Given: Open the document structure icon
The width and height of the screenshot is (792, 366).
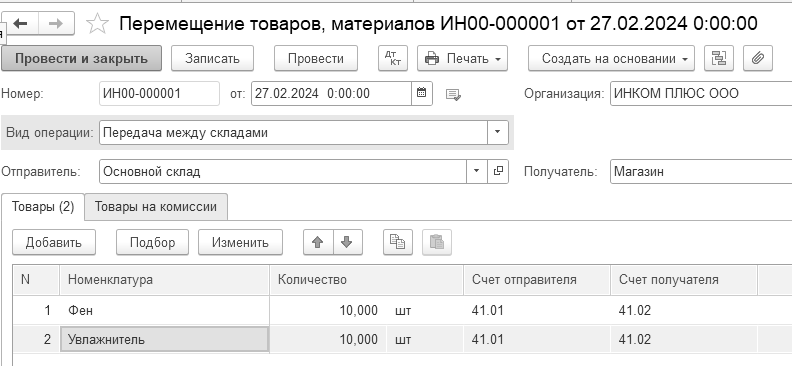Looking at the screenshot, I should [x=719, y=59].
